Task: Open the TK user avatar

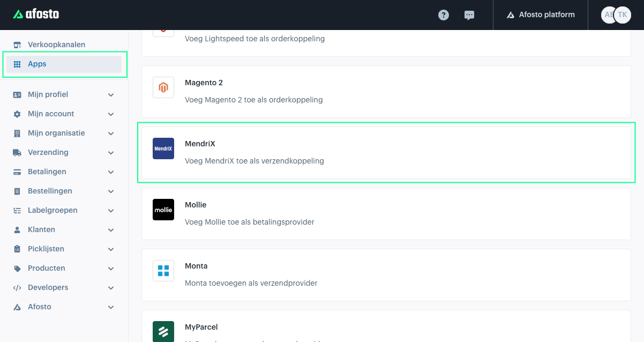Action: coord(623,15)
